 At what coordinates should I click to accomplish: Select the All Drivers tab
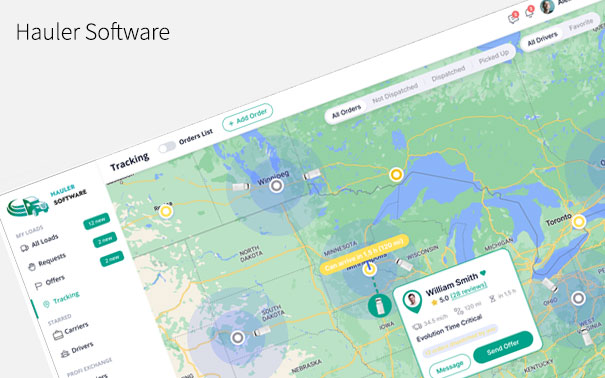542,39
